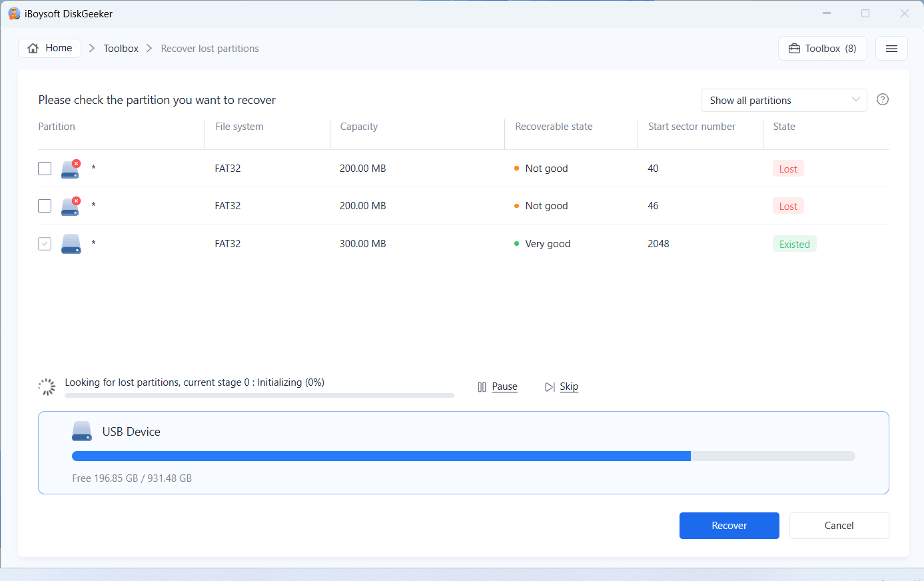Expand the Show all partitions dropdown
Image resolution: width=924 pixels, height=581 pixels.
coord(783,101)
